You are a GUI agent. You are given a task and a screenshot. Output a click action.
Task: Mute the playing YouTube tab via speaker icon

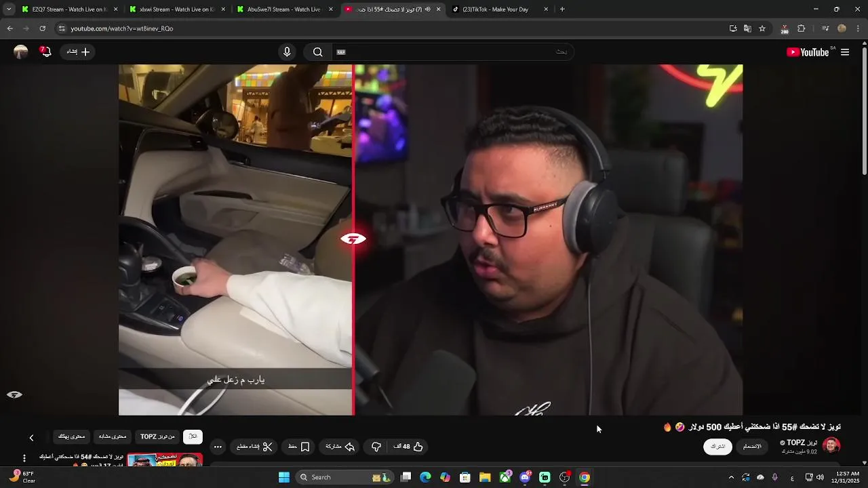(x=427, y=9)
